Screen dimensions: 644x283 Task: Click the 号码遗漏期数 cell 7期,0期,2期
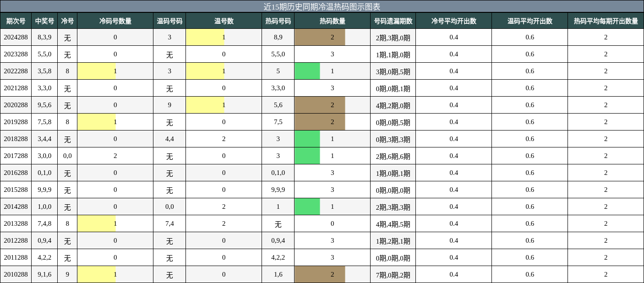point(393,274)
